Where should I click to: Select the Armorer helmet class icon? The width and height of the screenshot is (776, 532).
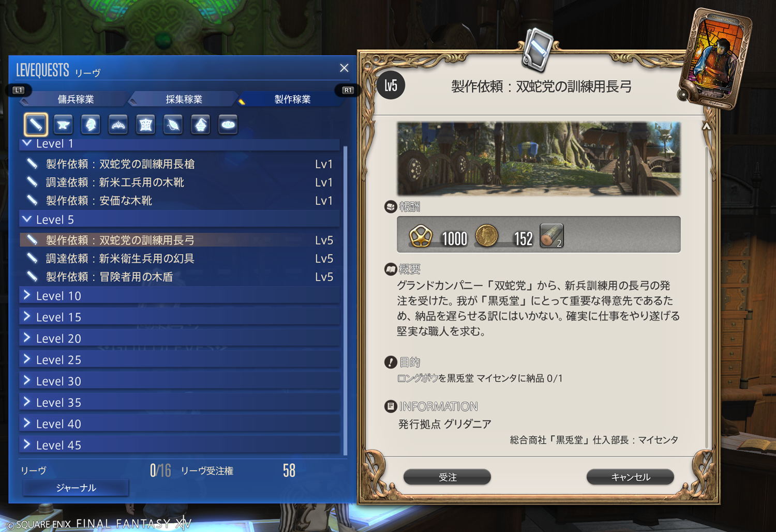tap(91, 125)
